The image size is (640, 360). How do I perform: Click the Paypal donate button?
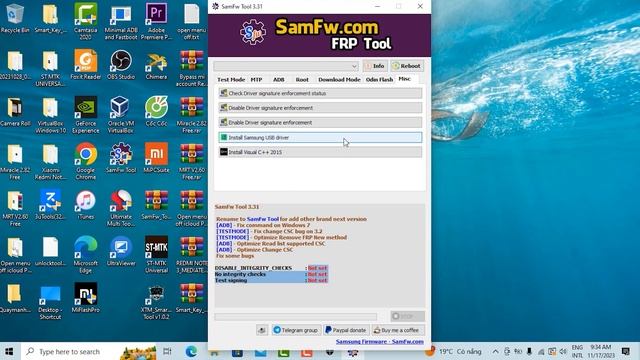click(x=346, y=330)
